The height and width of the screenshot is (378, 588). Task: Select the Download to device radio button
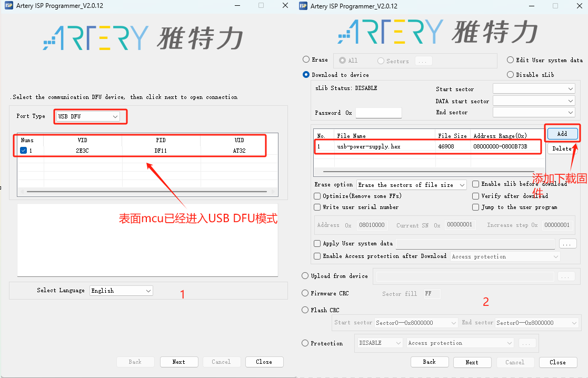click(x=306, y=75)
